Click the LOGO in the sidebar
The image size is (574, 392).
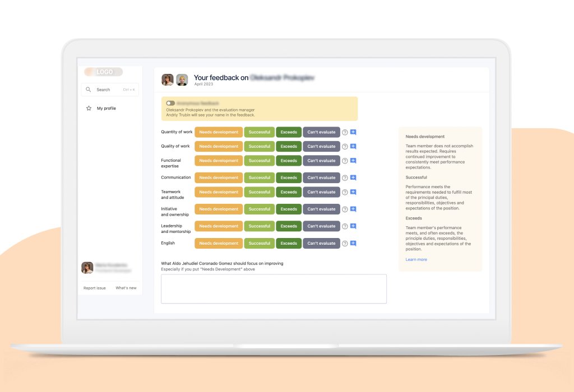point(104,72)
